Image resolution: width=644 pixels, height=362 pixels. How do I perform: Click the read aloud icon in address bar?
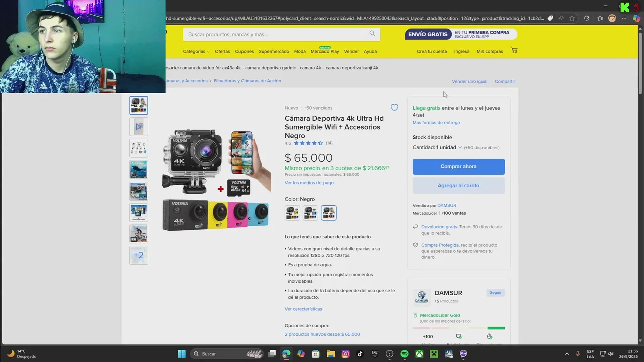tap(561, 18)
